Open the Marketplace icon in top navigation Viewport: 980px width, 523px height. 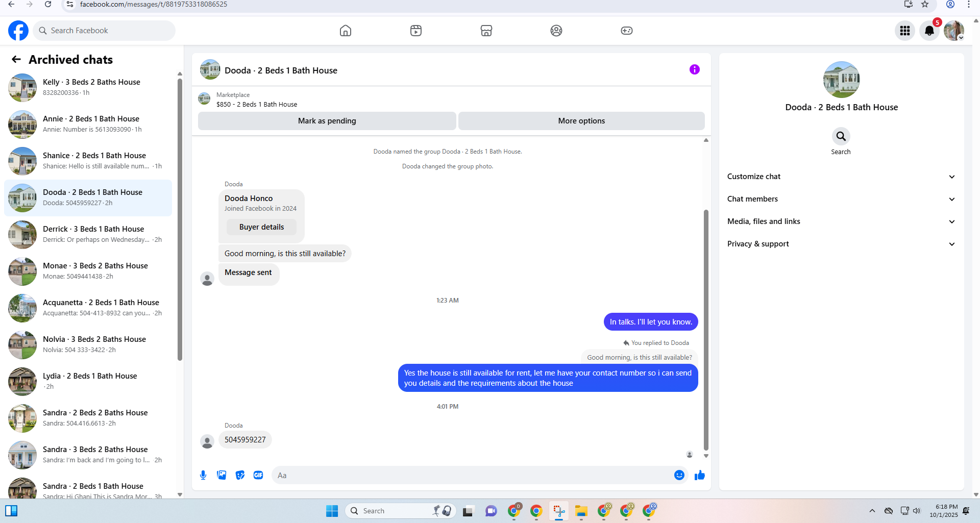coord(486,31)
